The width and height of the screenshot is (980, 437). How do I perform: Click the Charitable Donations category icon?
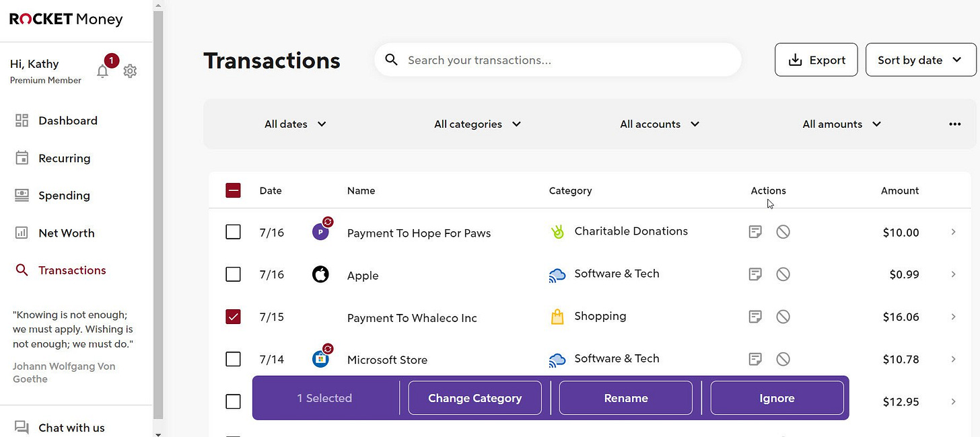[x=557, y=232]
